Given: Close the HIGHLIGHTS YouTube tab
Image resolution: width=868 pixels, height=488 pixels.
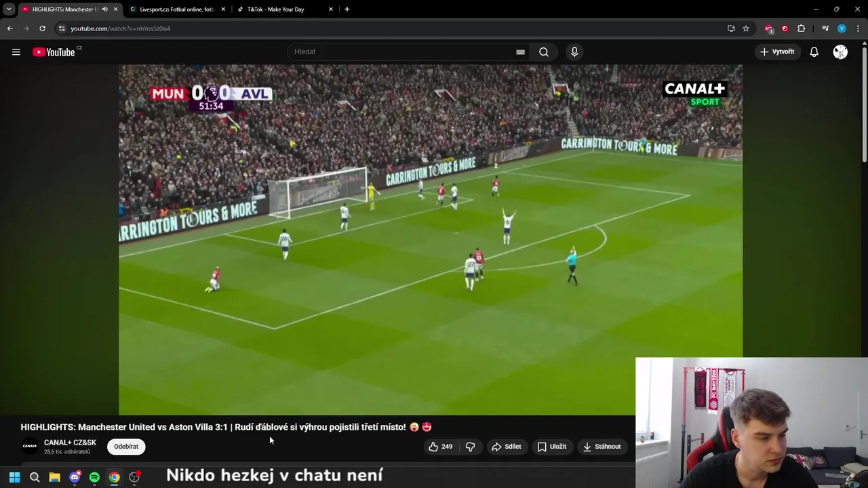Looking at the screenshot, I should (115, 9).
